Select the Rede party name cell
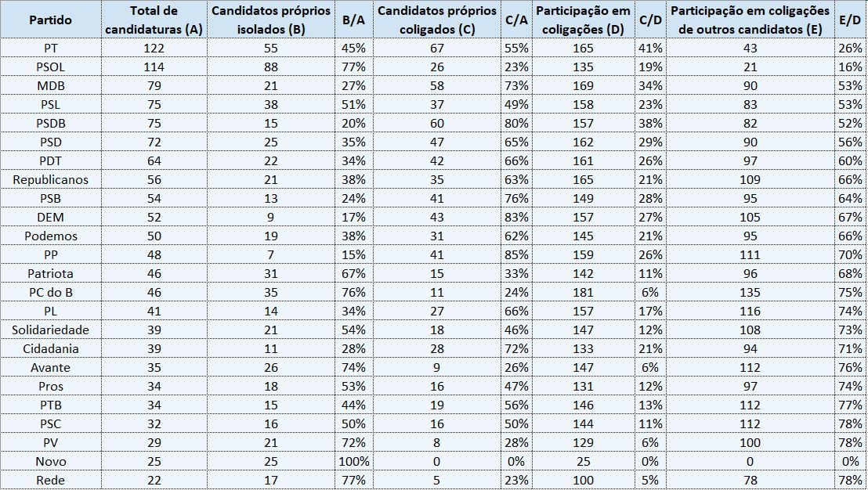The height and width of the screenshot is (490, 868). pyautogui.click(x=51, y=480)
